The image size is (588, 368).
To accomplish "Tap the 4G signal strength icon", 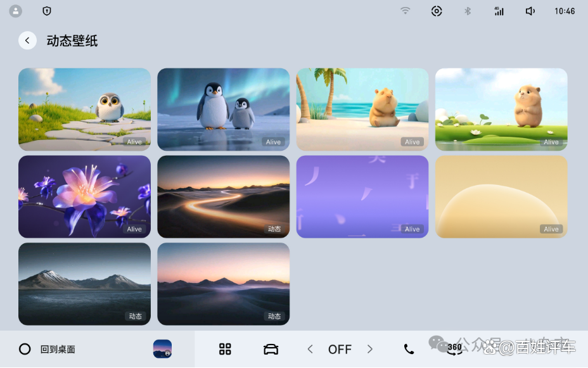I will 499,11.
